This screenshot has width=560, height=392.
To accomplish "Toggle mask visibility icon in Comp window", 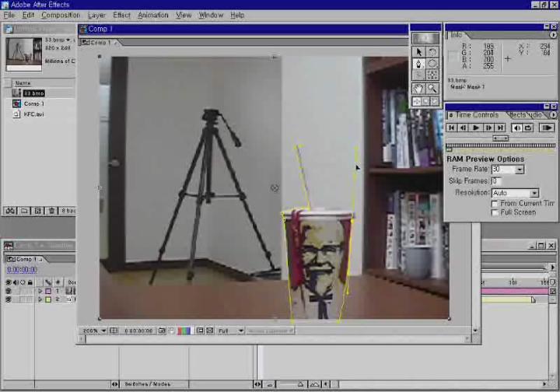I will pos(210,331).
